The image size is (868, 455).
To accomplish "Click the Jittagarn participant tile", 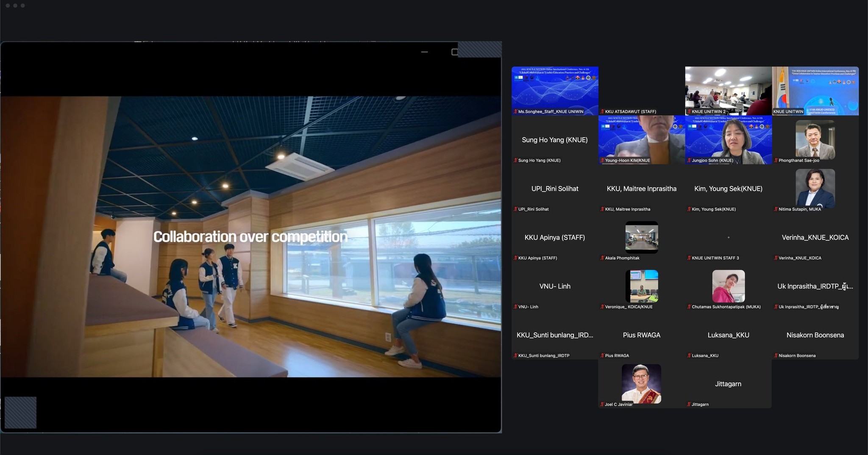I will click(x=728, y=384).
